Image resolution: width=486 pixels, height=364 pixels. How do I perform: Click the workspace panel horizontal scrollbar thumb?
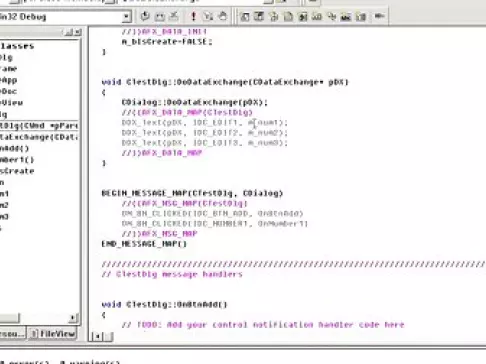(x=10, y=318)
